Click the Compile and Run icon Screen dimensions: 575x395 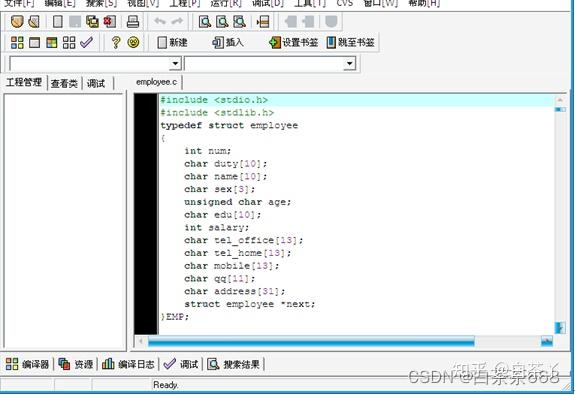tap(52, 43)
